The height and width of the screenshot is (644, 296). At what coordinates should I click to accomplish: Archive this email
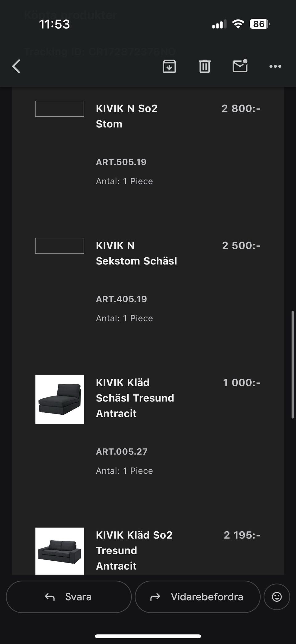click(169, 66)
